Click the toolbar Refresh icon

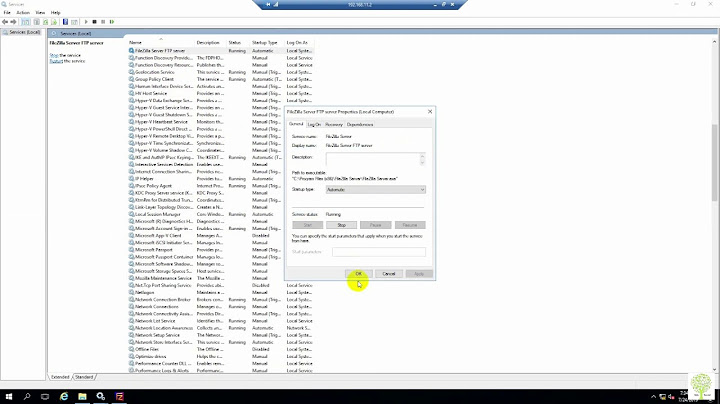pyautogui.click(x=45, y=22)
